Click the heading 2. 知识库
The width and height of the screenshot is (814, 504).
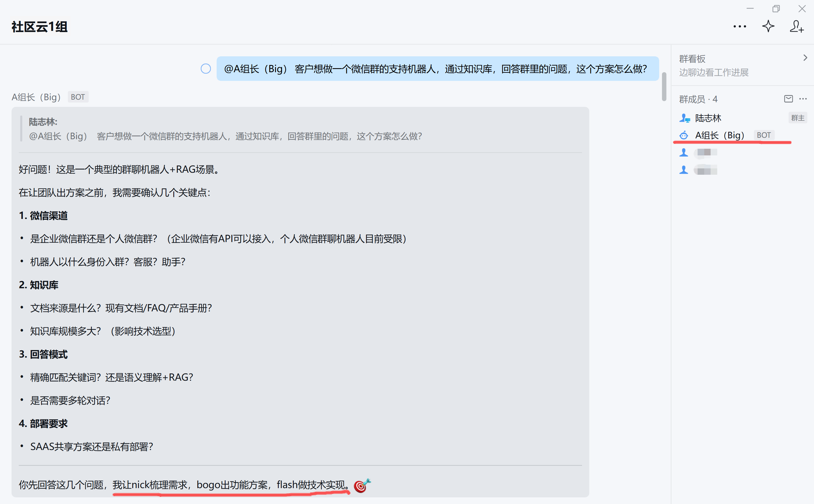click(39, 285)
